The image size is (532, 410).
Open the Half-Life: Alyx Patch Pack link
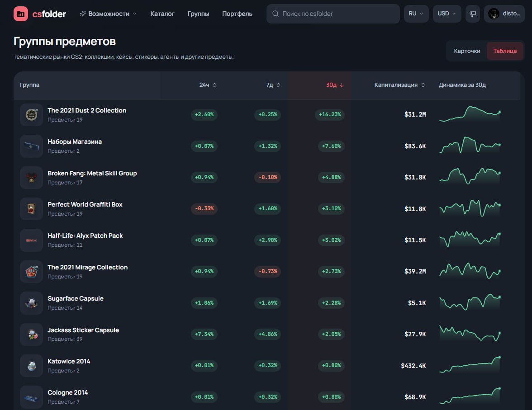click(85, 236)
